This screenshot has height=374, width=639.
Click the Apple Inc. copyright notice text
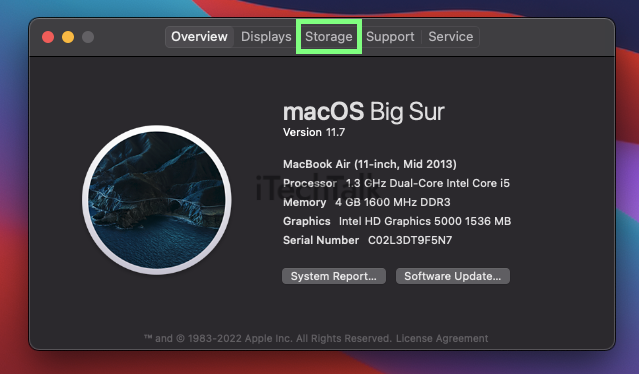(x=268, y=339)
